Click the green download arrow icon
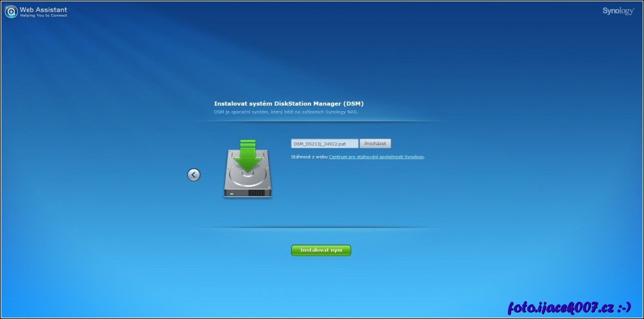 pyautogui.click(x=248, y=154)
